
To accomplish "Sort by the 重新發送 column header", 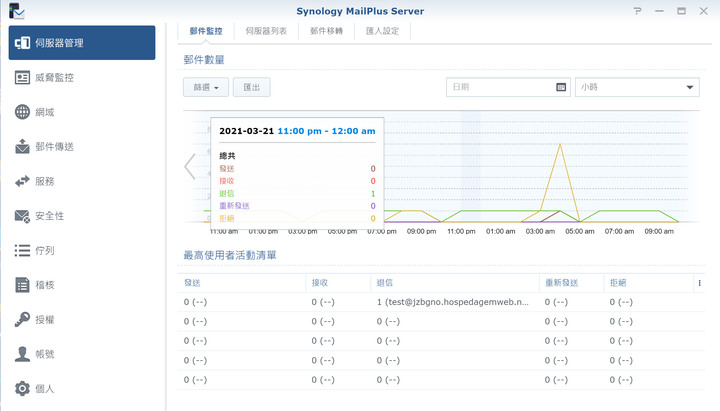I will pos(571,283).
